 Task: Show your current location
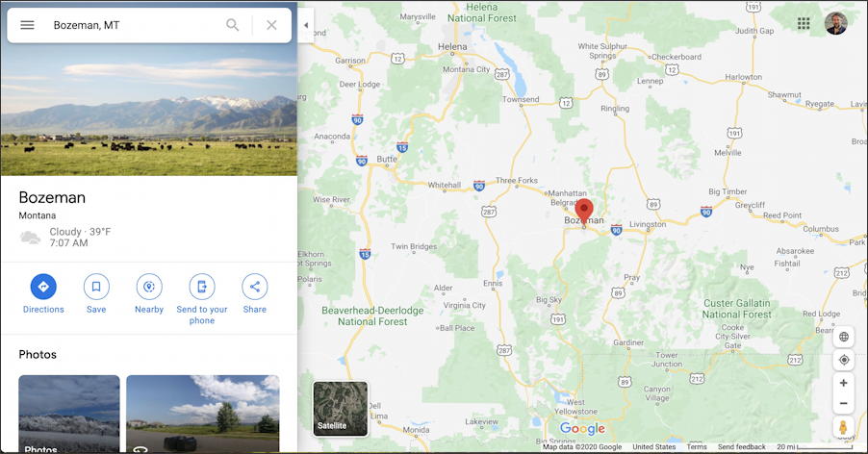[x=844, y=360]
